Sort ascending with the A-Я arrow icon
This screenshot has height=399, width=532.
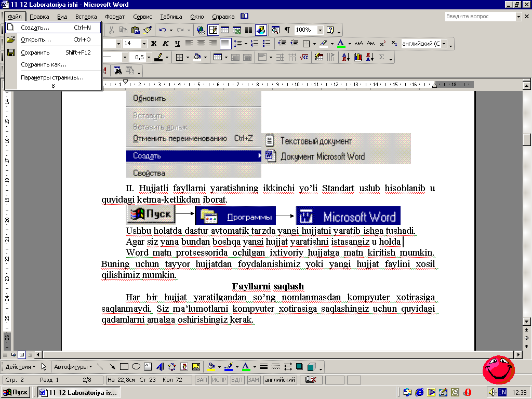pyautogui.click(x=345, y=57)
